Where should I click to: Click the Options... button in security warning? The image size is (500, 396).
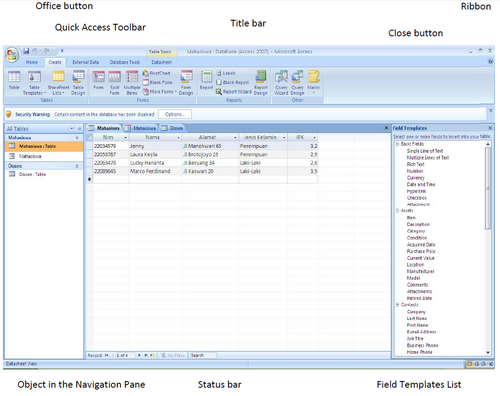[x=175, y=114]
